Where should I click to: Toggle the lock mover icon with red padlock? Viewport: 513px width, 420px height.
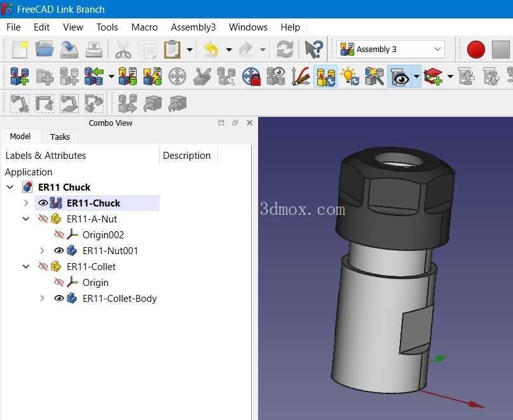click(x=251, y=76)
